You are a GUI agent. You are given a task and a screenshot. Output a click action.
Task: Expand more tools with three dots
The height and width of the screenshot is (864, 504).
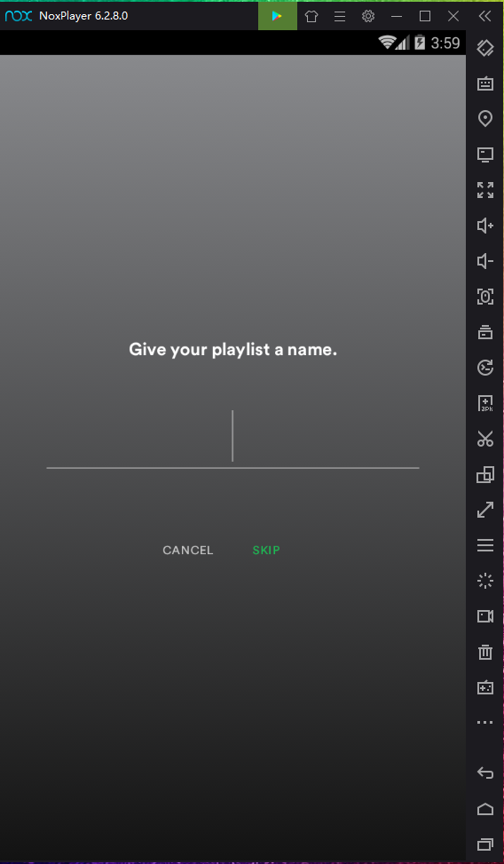click(484, 723)
